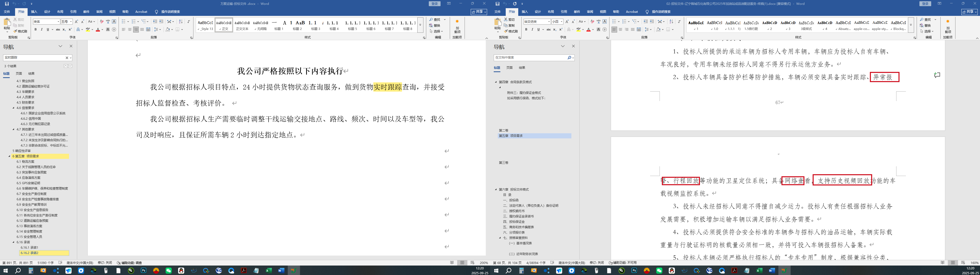The width and height of the screenshot is (980, 275).
Task: Open the 布局 tab in left Word window
Action: 60,12
